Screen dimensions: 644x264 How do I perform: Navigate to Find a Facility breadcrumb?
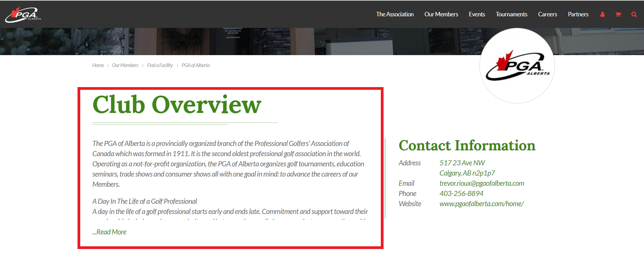[160, 65]
